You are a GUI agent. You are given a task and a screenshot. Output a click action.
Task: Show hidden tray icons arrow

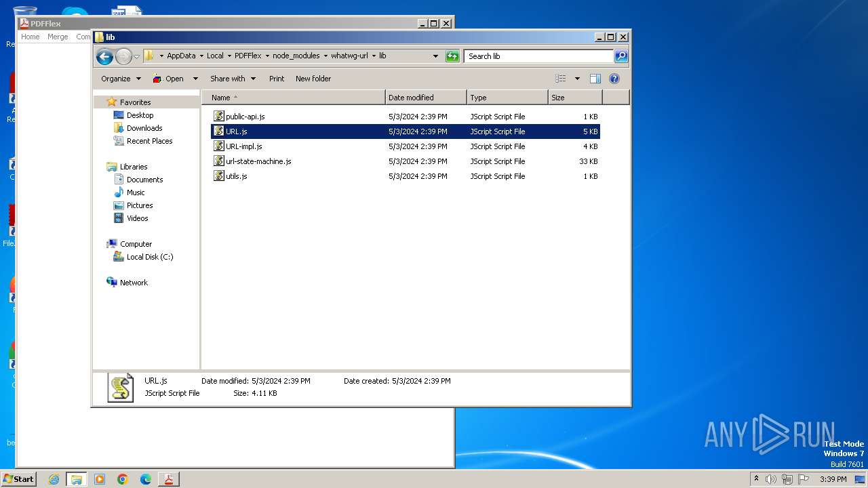click(x=757, y=479)
